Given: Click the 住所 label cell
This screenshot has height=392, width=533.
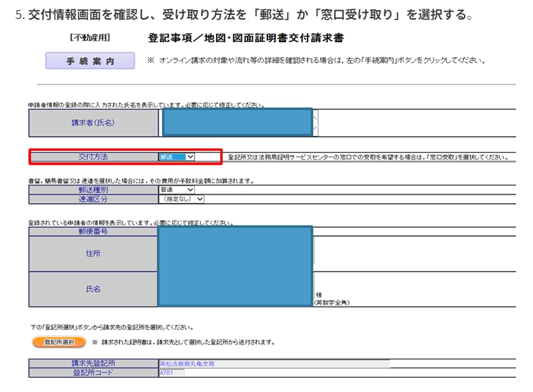Looking at the screenshot, I should point(93,253).
